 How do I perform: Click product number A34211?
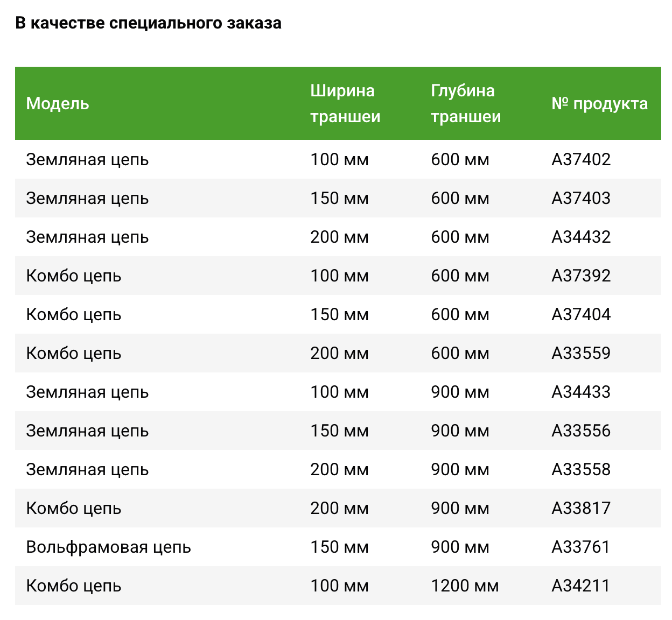[580, 586]
